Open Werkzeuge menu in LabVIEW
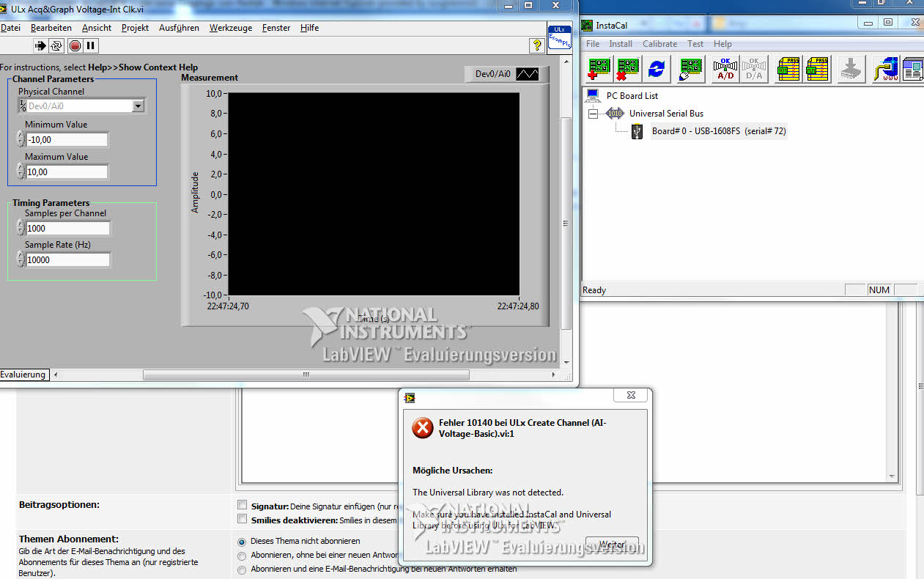This screenshot has height=579, width=924. 231,28
